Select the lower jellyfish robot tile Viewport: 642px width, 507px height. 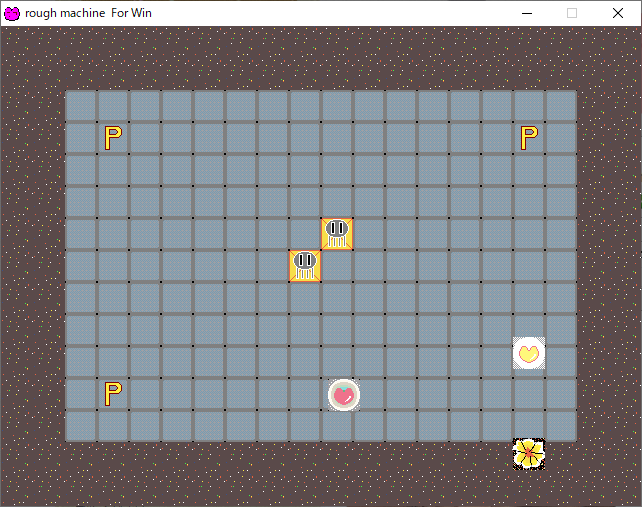click(305, 266)
